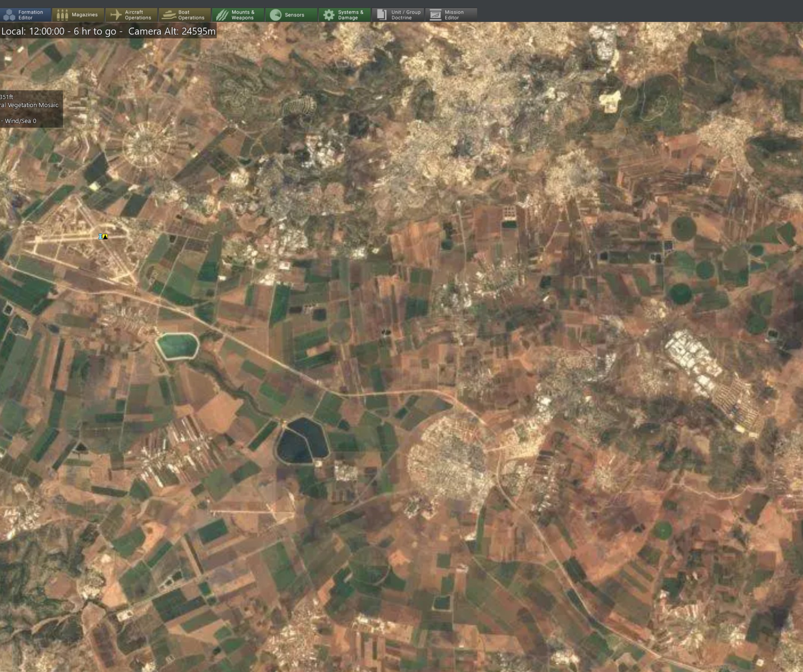Open Systems & Damage panel
Image resolution: width=803 pixels, height=672 pixels.
click(x=344, y=15)
